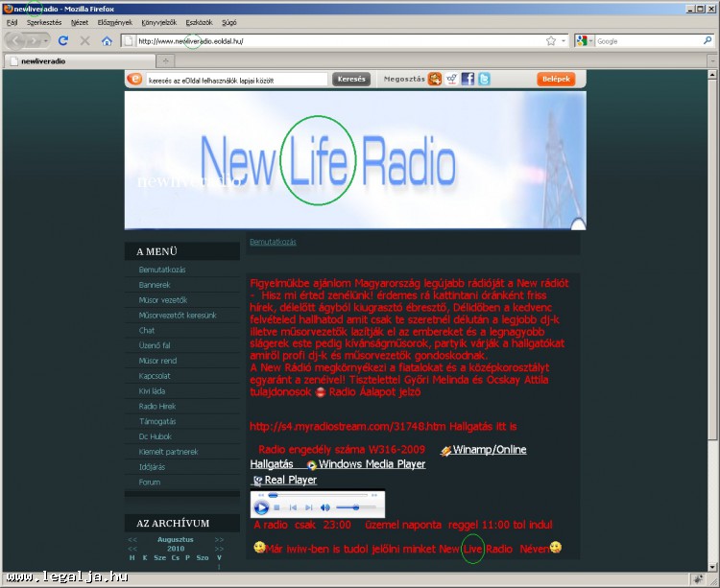Click the eOldal site search input field
The image size is (720, 588).
[x=236, y=80]
